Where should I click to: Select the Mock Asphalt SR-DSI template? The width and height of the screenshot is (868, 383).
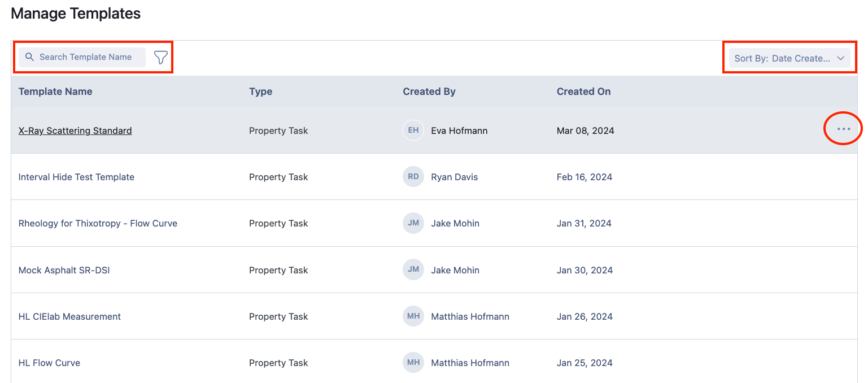pos(64,270)
